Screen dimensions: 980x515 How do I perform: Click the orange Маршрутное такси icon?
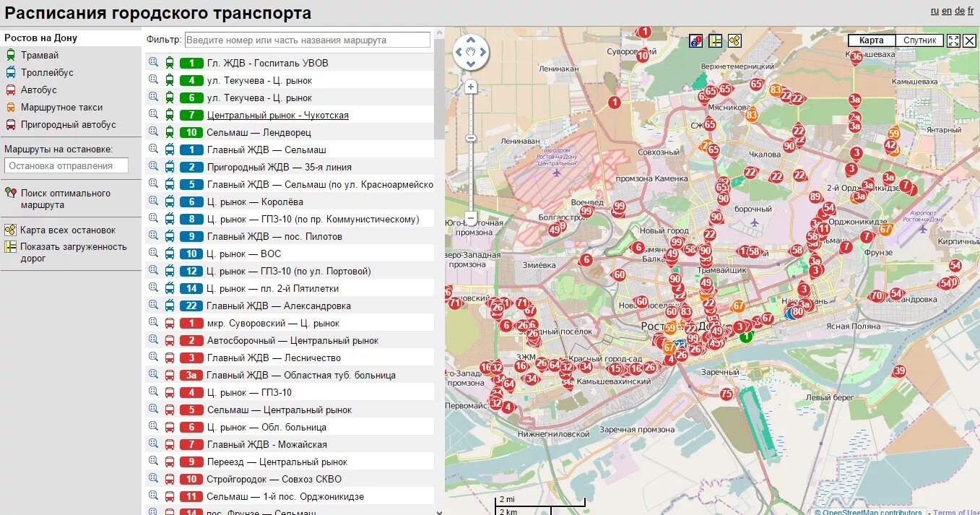point(11,107)
